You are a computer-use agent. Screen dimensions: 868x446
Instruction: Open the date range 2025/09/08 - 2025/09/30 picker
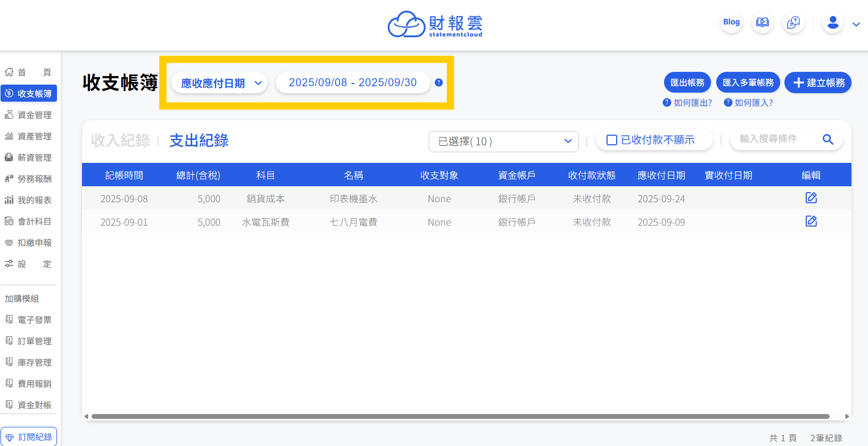[x=353, y=82]
